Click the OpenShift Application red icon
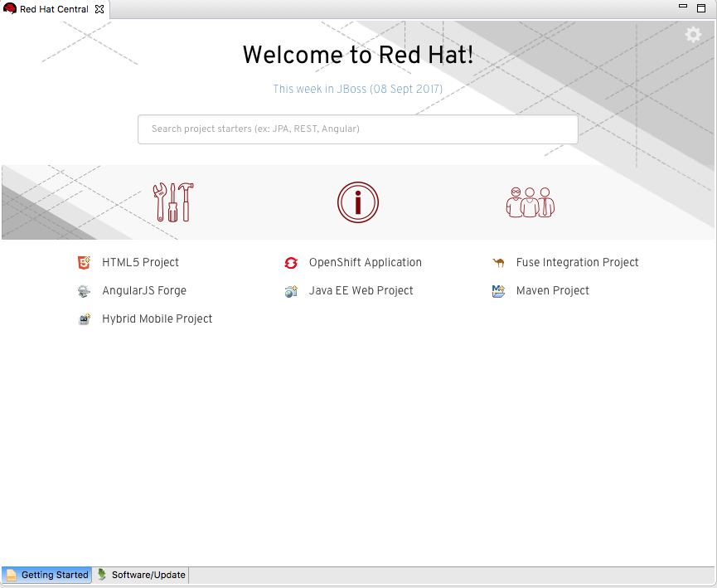This screenshot has width=717, height=588. (291, 263)
